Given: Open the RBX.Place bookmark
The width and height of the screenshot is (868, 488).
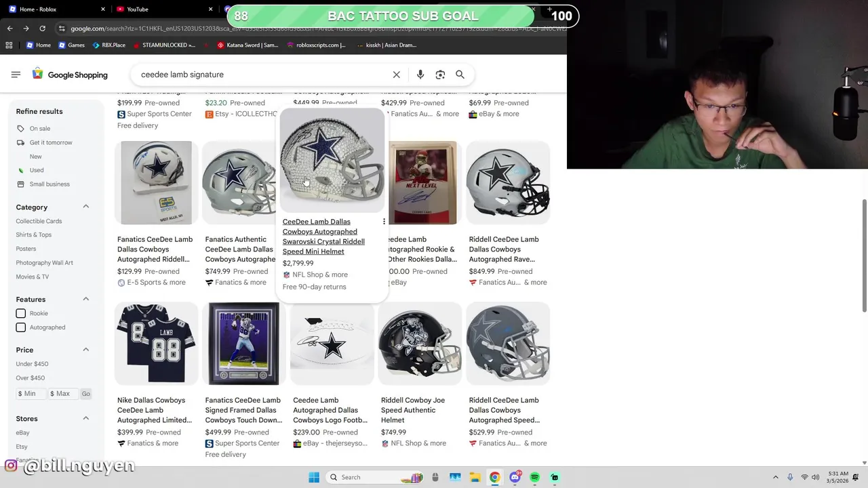Looking at the screenshot, I should point(108,45).
